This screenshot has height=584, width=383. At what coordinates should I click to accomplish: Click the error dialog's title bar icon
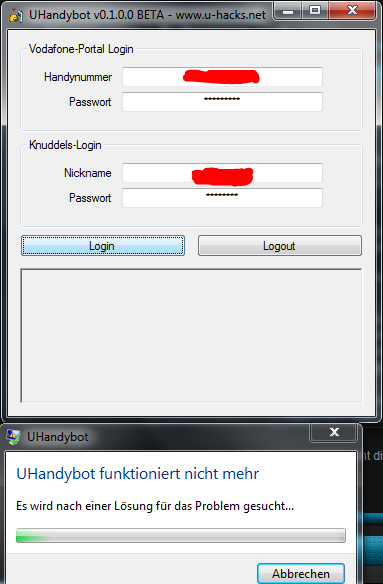(13, 437)
